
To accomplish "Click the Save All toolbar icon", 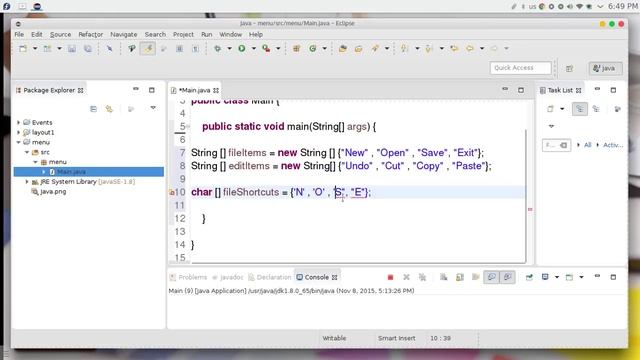I will click(87, 49).
